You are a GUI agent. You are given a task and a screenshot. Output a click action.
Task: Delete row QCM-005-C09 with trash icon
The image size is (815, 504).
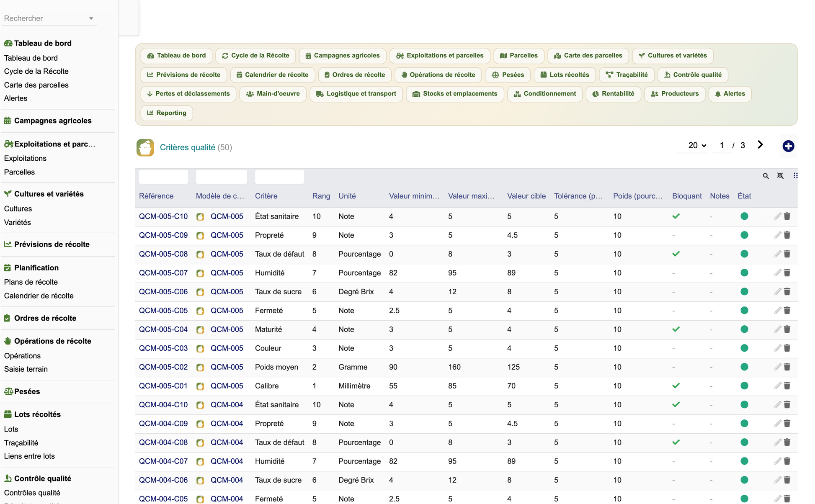click(x=787, y=235)
